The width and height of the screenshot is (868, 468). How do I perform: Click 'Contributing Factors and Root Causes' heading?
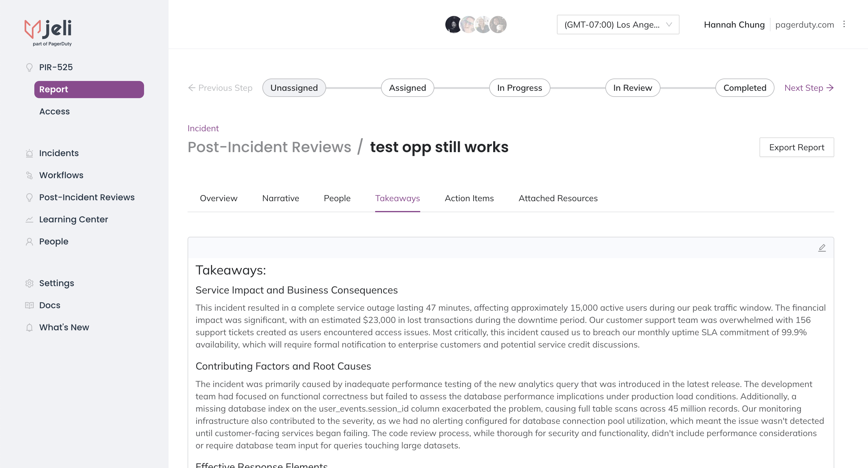[283, 366]
